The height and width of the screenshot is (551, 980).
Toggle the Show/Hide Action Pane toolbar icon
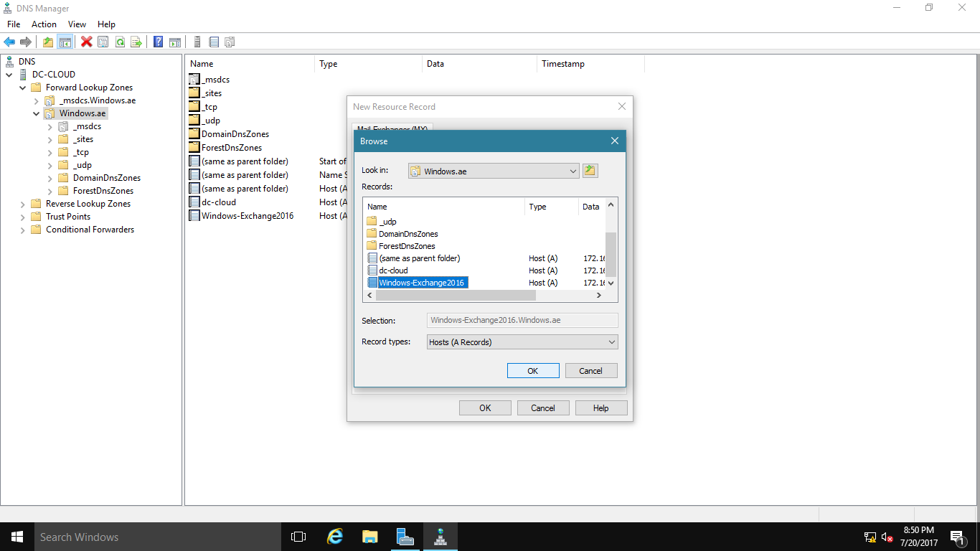click(175, 42)
